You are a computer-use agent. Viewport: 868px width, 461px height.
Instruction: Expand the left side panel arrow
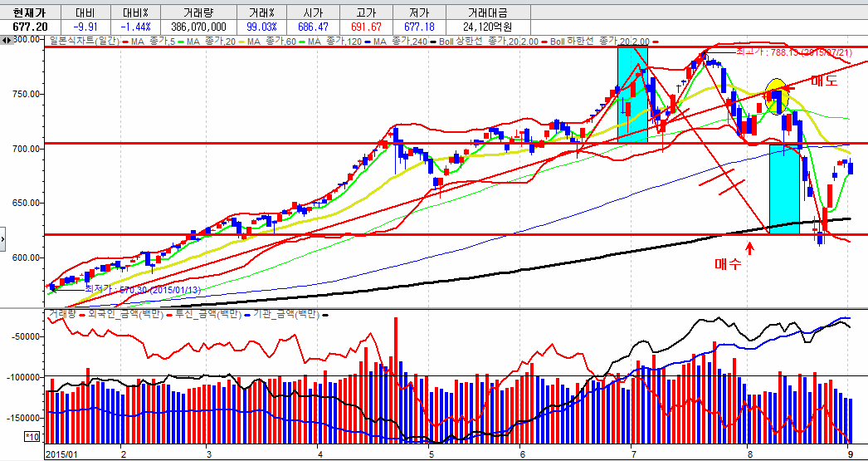click(3, 240)
